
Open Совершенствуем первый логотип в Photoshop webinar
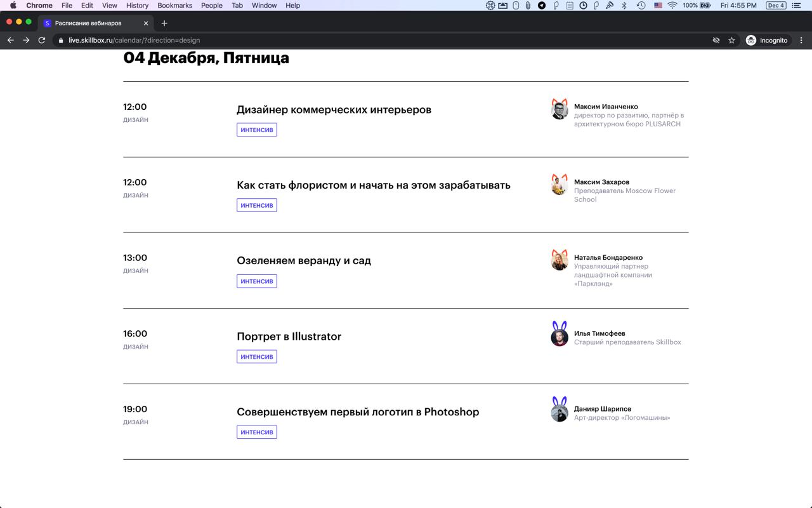pos(358,412)
